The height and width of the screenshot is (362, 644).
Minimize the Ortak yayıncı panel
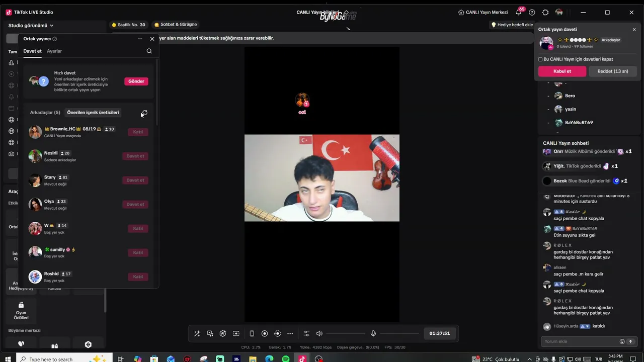[x=140, y=39]
